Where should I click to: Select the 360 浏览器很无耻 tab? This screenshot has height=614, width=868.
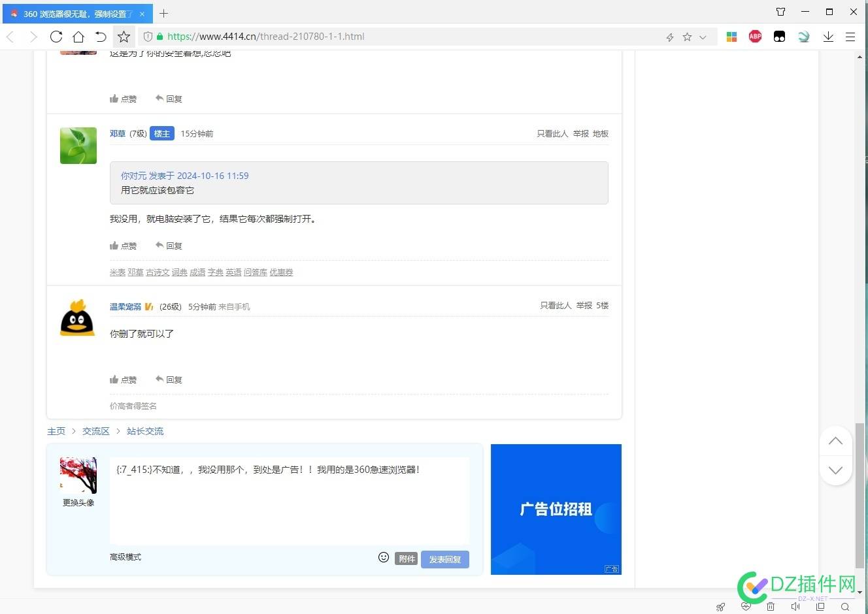coord(78,14)
